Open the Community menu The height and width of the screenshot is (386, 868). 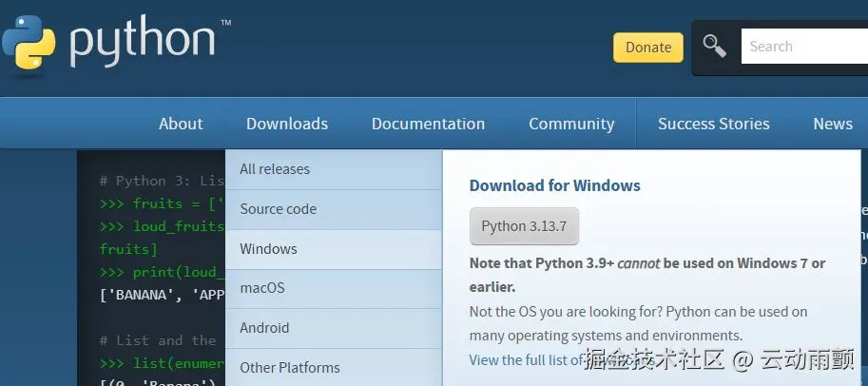pyautogui.click(x=571, y=124)
